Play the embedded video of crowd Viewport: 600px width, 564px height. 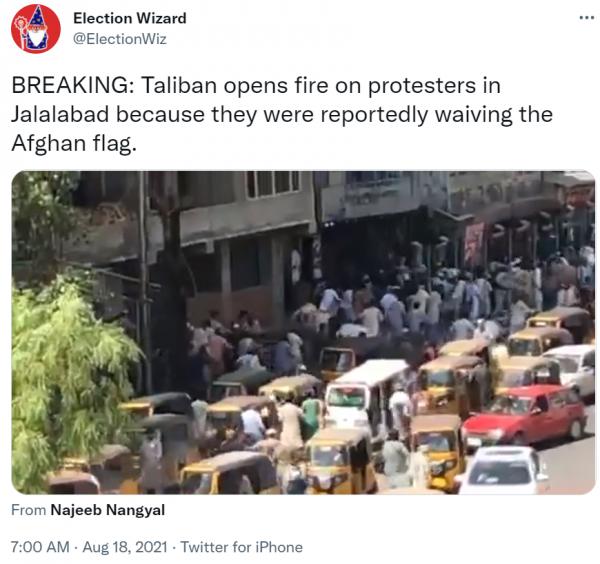303,332
